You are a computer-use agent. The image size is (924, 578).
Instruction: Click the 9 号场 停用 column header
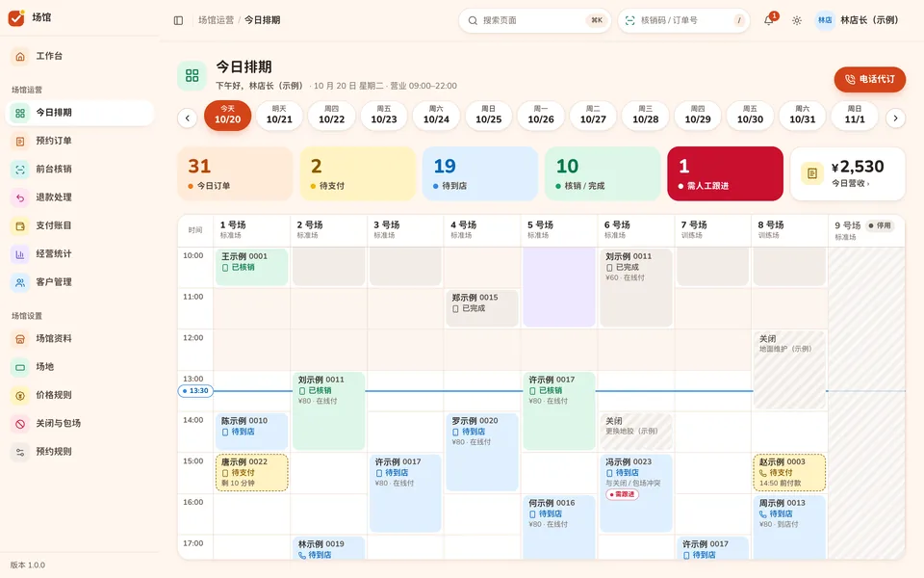tap(865, 230)
